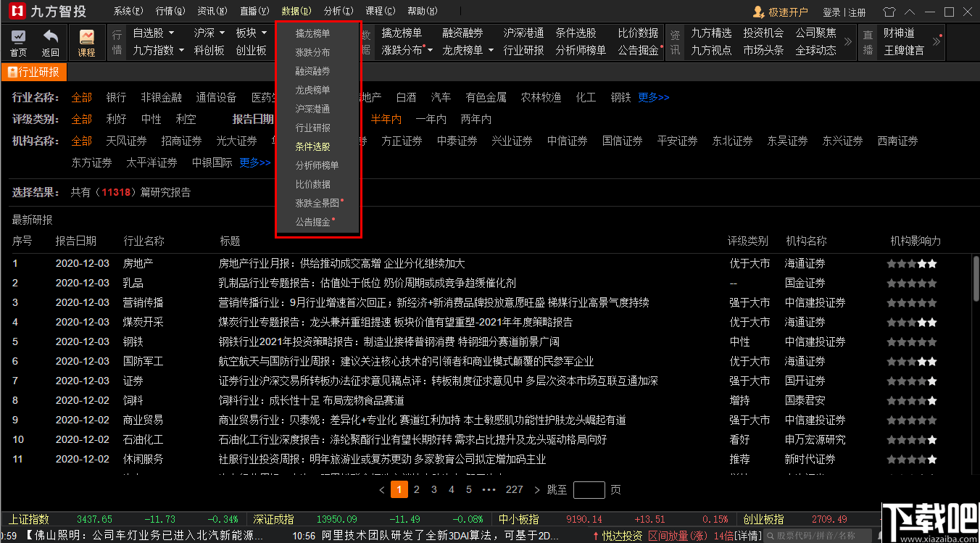Select 分析师榜单 from the dropdown menu
Image resolution: width=980 pixels, height=543 pixels.
(318, 165)
